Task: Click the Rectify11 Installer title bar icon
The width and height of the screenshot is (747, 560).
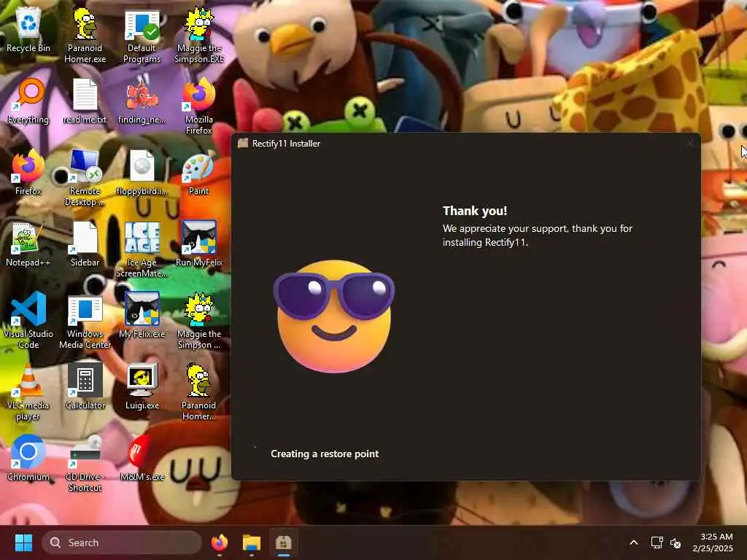Action: [x=243, y=144]
